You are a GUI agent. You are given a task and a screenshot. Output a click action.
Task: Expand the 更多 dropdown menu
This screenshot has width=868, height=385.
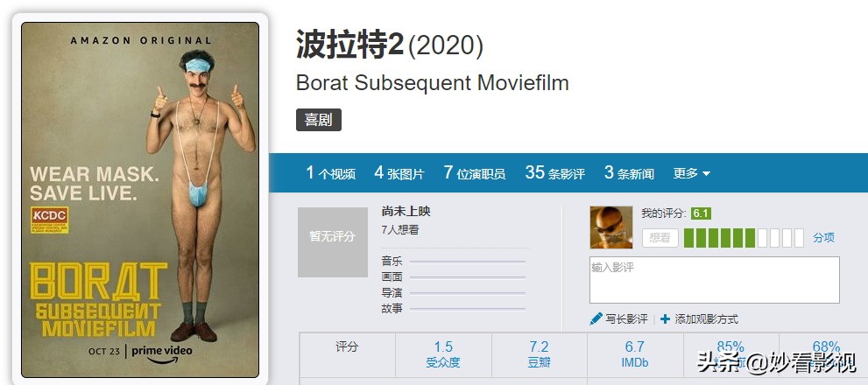692,173
